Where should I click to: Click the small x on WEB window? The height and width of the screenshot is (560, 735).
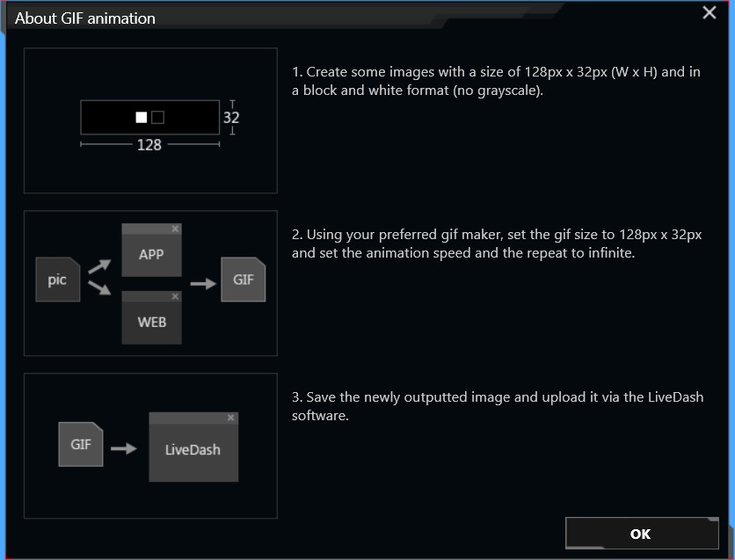coord(175,296)
